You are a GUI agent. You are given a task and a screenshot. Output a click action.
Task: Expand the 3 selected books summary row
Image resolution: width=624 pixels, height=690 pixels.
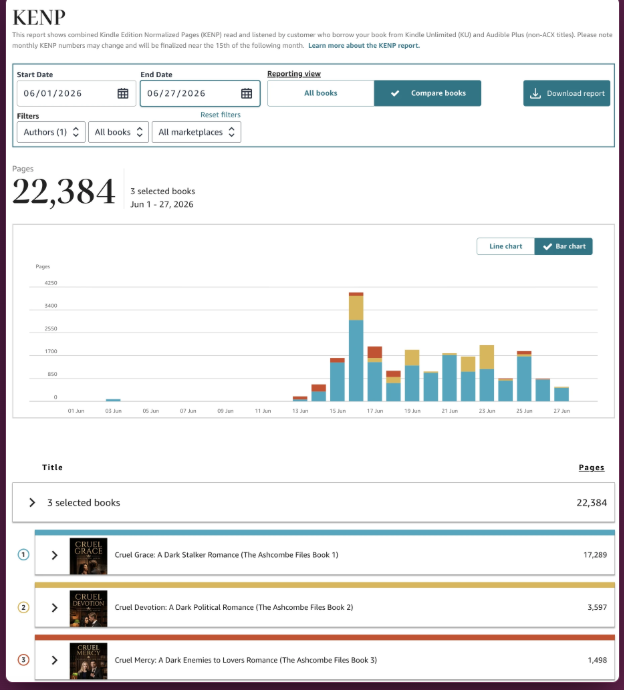click(313, 503)
